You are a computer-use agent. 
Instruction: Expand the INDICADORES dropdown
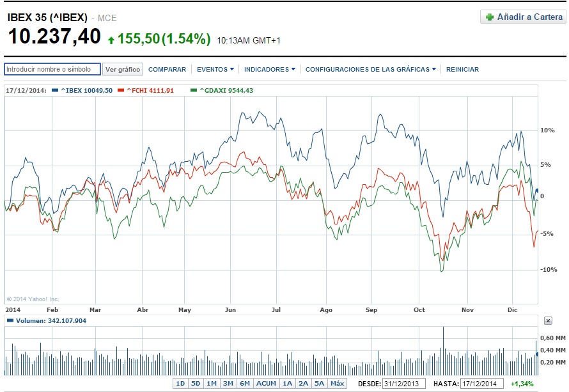[x=270, y=69]
